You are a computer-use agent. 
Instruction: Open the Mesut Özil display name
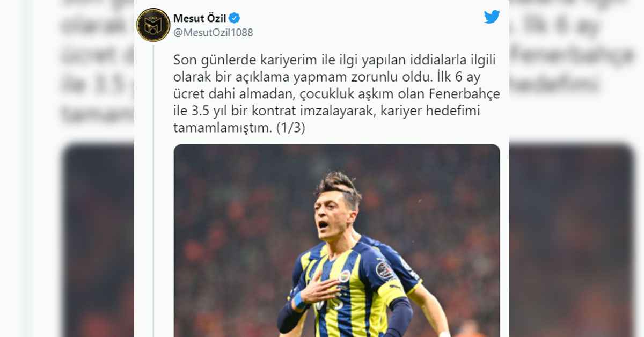(x=200, y=18)
